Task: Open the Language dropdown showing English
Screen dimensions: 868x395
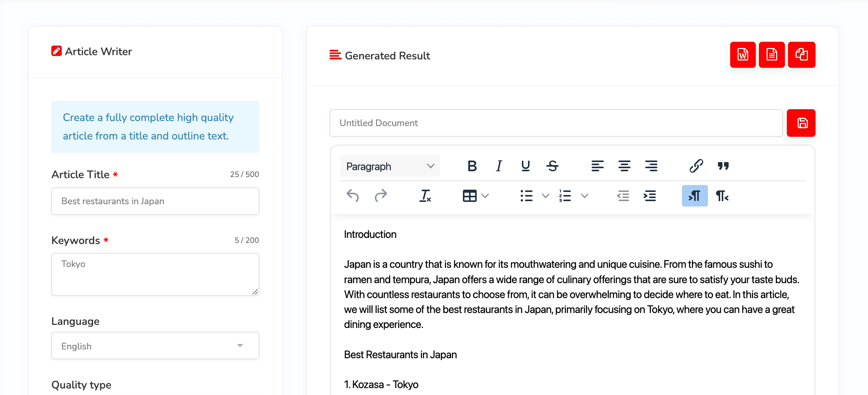Action: coord(155,346)
